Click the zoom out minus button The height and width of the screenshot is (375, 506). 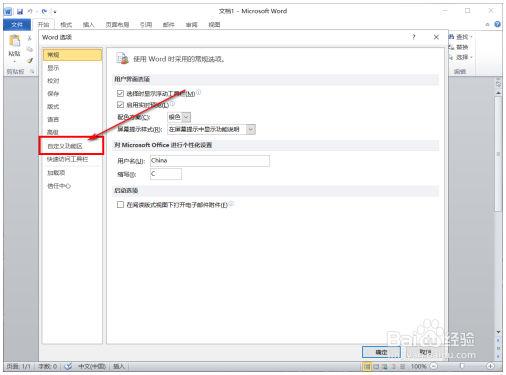(x=434, y=366)
